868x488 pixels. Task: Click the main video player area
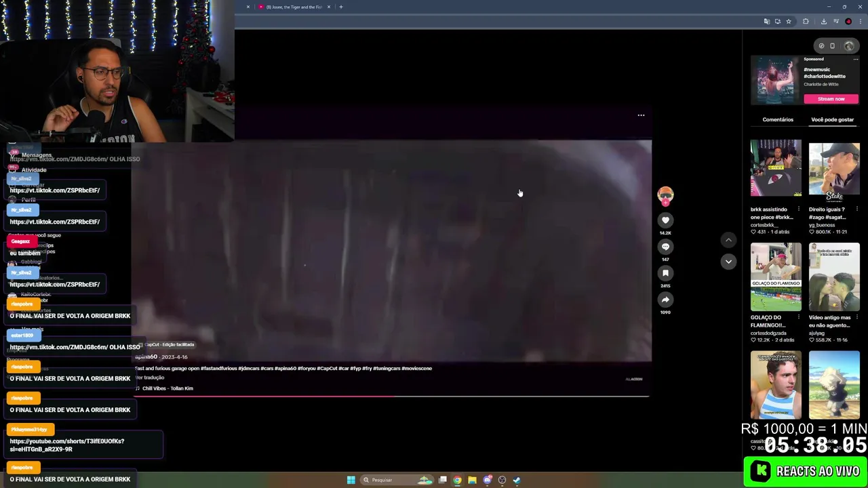point(392,251)
